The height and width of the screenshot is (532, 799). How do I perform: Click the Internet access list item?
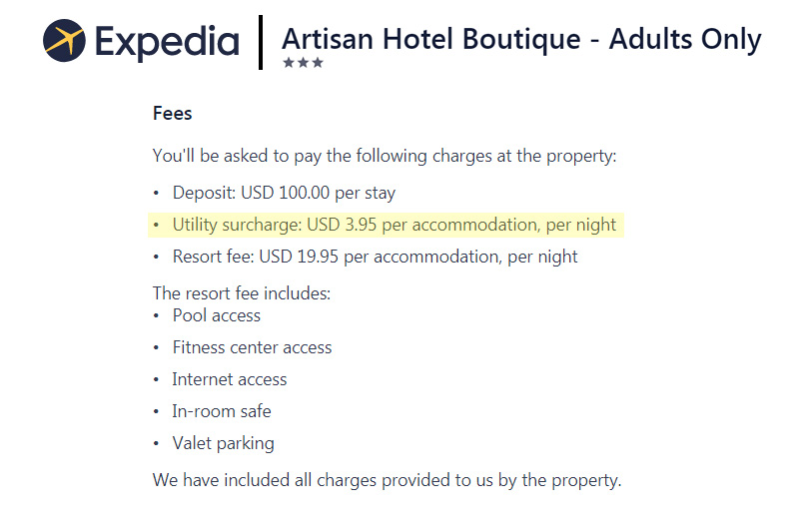pyautogui.click(x=230, y=379)
